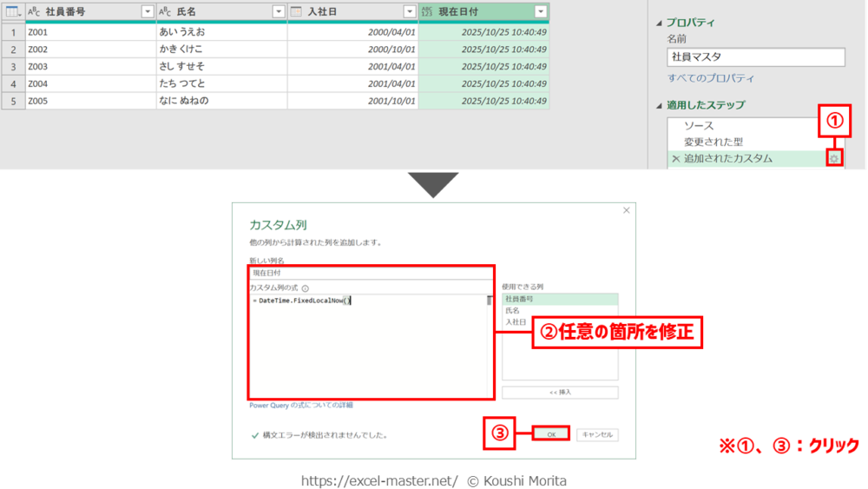868x489 pixels.
Task: Click the ABC type icon for 社員番号
Action: [x=34, y=11]
